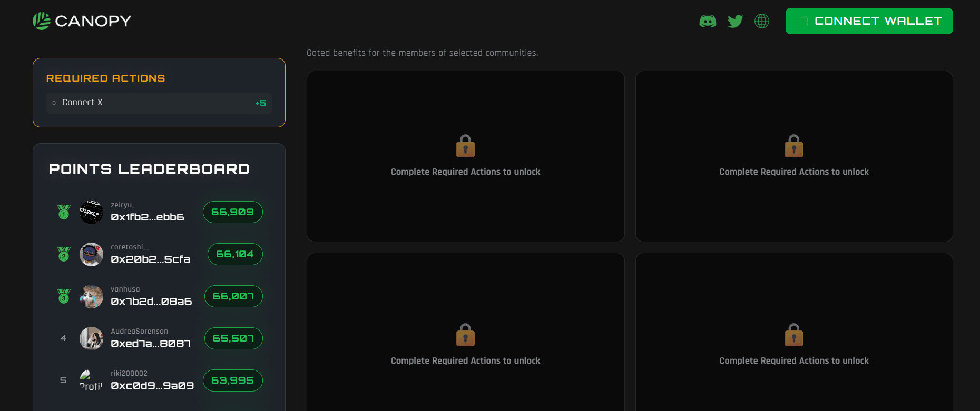Image resolution: width=980 pixels, height=411 pixels.
Task: Click the Points Leaderboard heading
Action: click(149, 169)
